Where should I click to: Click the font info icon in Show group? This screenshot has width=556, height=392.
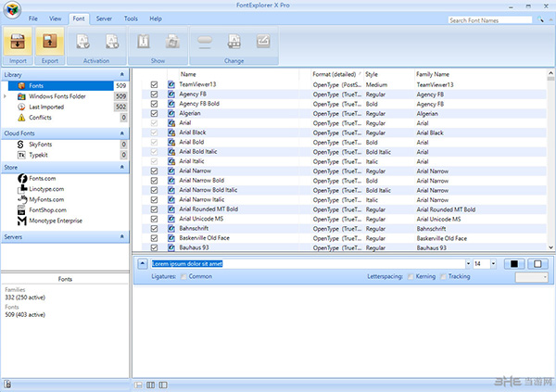click(x=144, y=42)
